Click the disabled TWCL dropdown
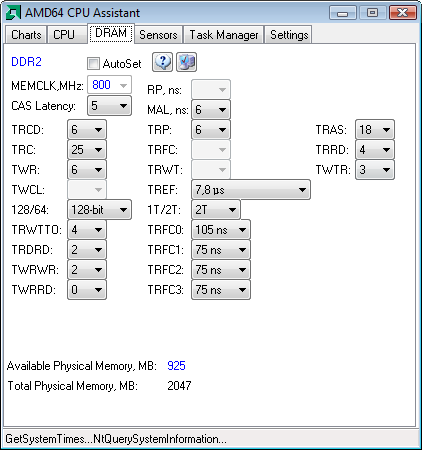 (x=87, y=190)
